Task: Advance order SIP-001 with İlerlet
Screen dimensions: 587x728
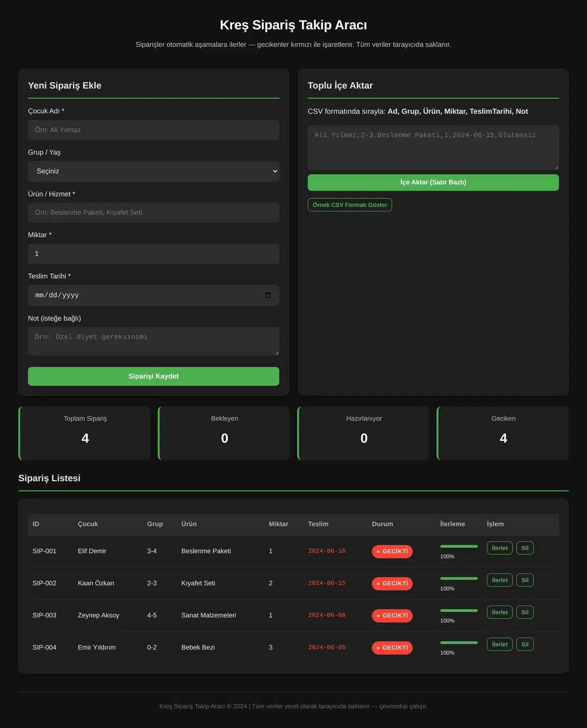Action: tap(499, 548)
